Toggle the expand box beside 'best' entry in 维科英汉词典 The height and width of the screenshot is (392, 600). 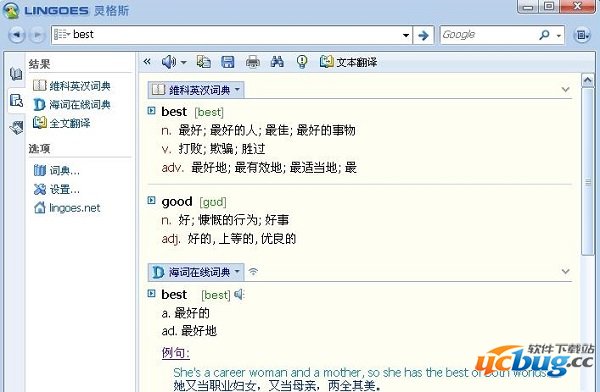point(152,111)
